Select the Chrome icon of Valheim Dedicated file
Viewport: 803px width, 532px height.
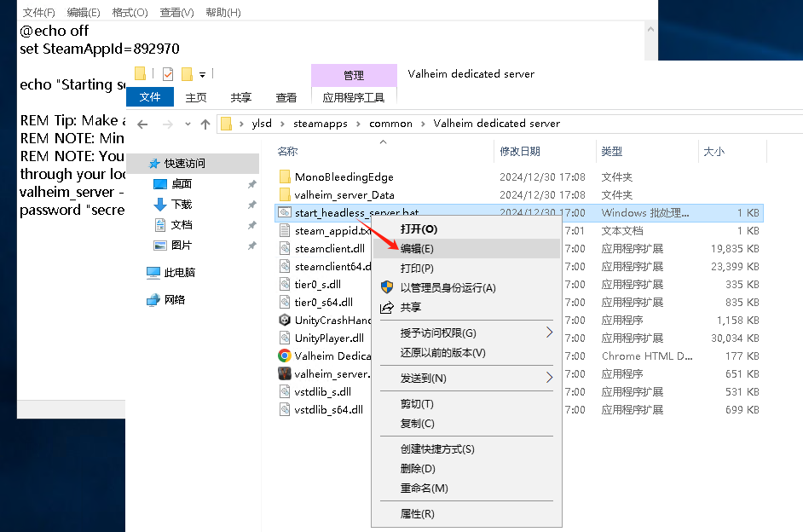[x=285, y=356]
